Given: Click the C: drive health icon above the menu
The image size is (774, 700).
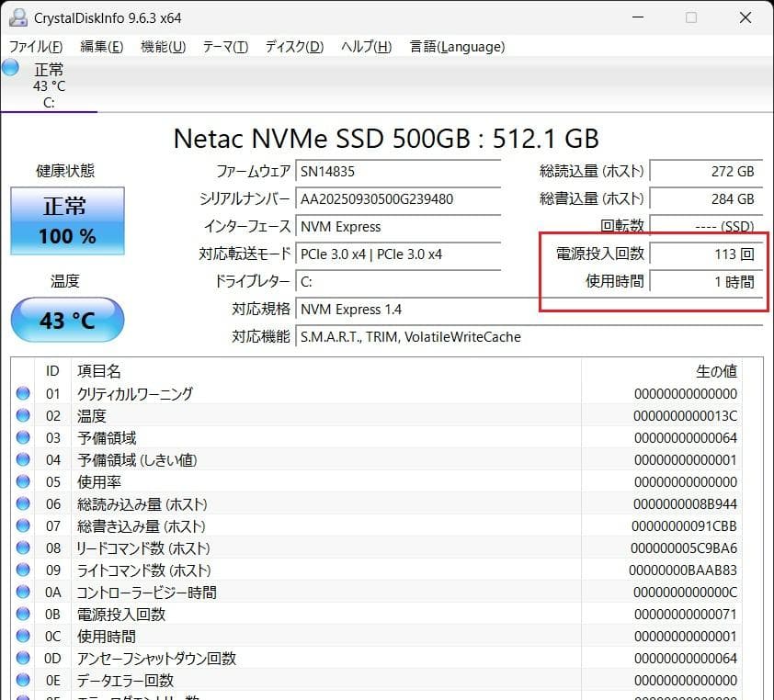Looking at the screenshot, I should point(10,67).
